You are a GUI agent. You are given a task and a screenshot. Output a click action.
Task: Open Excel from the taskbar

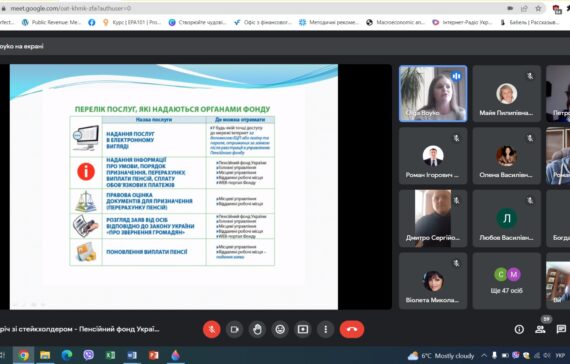110,355
